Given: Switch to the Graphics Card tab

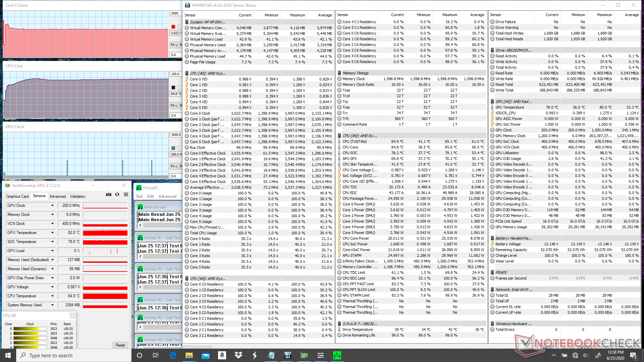Looking at the screenshot, I should 17,196.
